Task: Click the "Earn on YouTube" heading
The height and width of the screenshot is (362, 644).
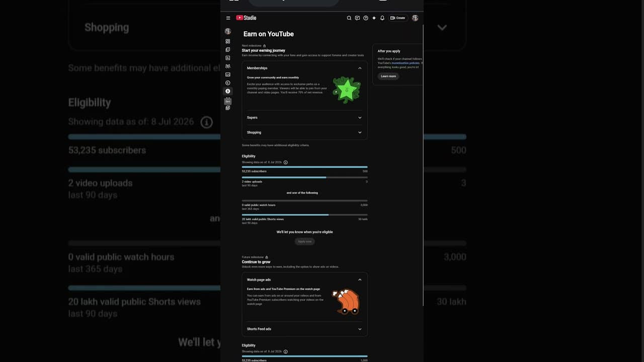Action: coord(269,34)
